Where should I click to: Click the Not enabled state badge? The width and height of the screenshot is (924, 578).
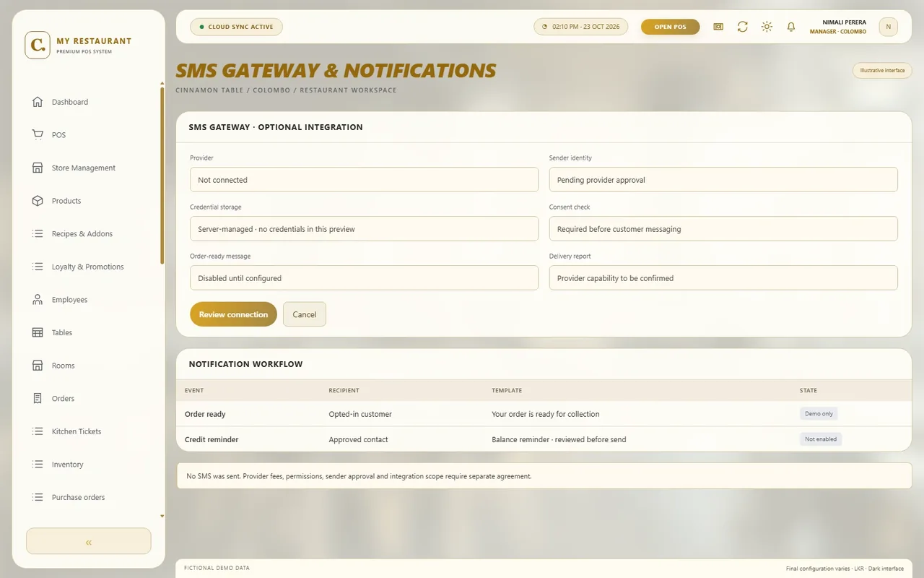821,439
